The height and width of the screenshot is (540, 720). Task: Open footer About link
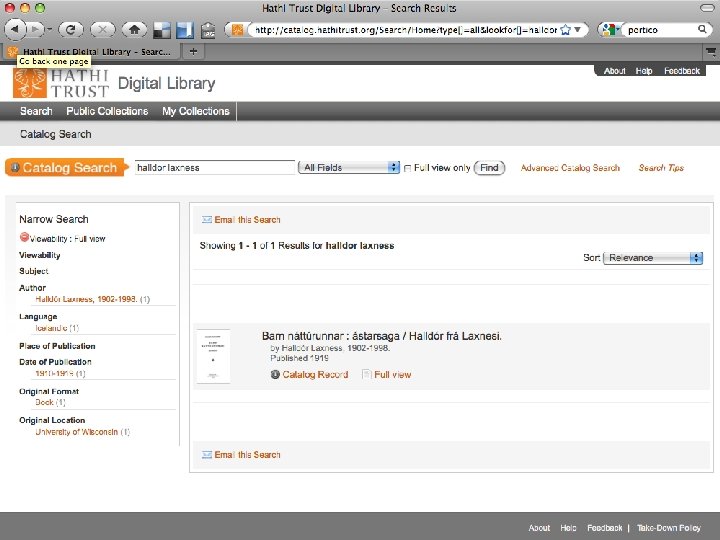(539, 528)
